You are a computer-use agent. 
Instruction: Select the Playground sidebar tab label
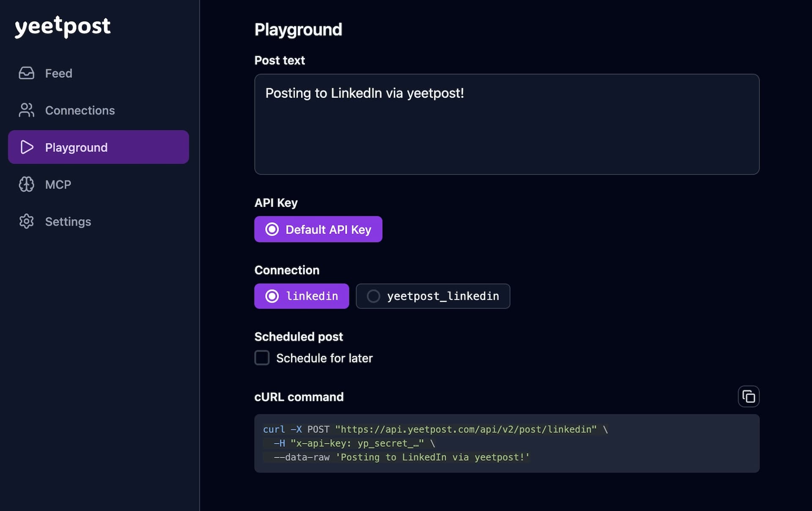(x=76, y=147)
